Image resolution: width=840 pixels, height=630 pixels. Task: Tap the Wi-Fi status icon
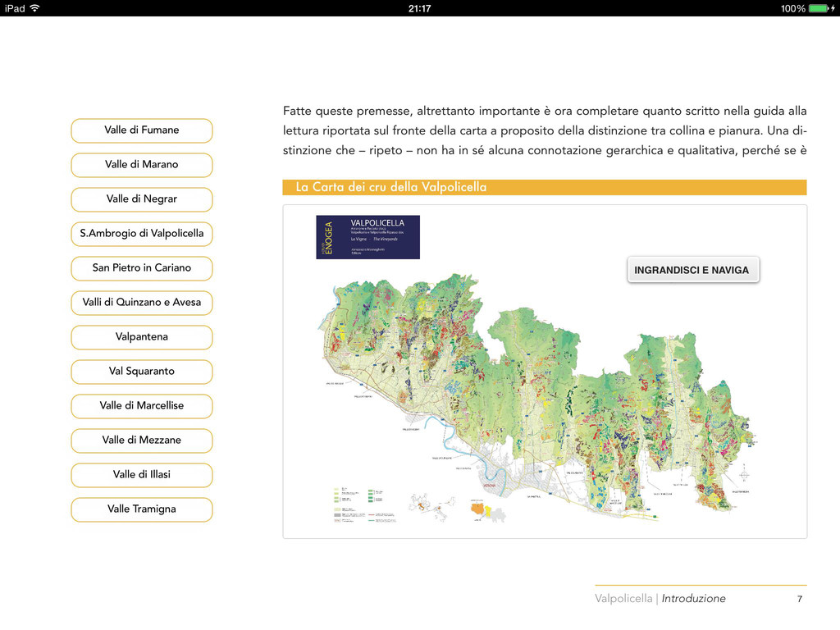[34, 8]
